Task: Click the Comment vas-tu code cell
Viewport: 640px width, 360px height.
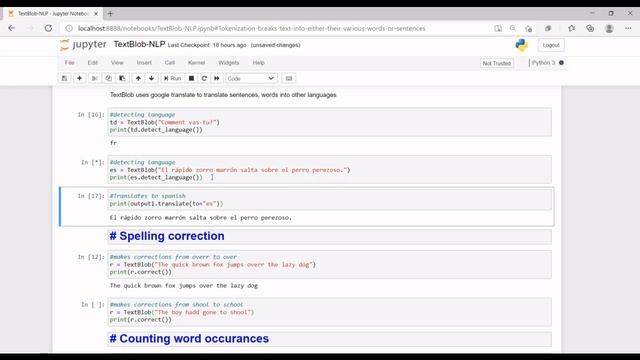Action: coord(329,122)
